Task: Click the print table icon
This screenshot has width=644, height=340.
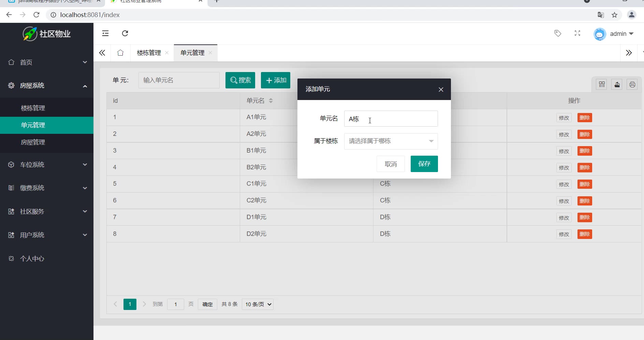Action: pyautogui.click(x=632, y=84)
